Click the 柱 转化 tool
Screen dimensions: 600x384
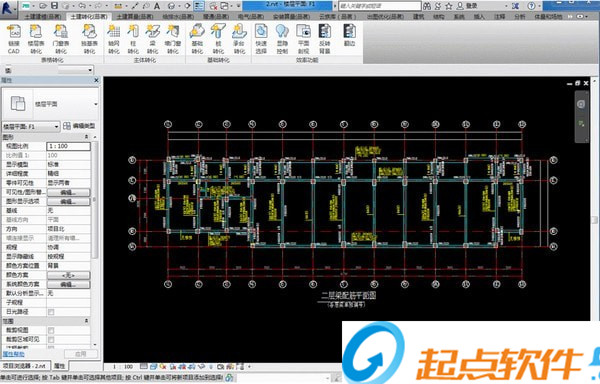pos(133,39)
